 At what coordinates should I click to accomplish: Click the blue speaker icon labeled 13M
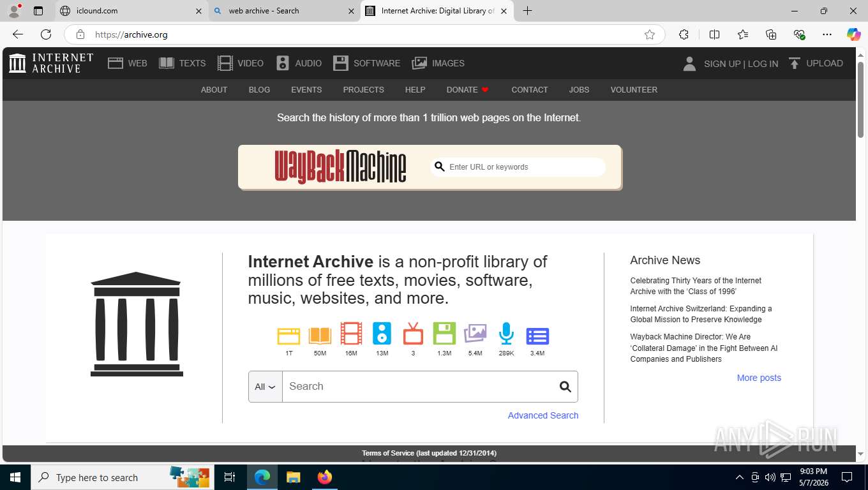382,334
